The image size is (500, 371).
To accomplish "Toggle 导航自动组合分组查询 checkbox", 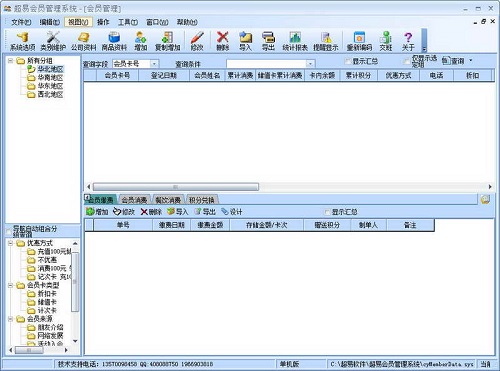I will [x=9, y=231].
